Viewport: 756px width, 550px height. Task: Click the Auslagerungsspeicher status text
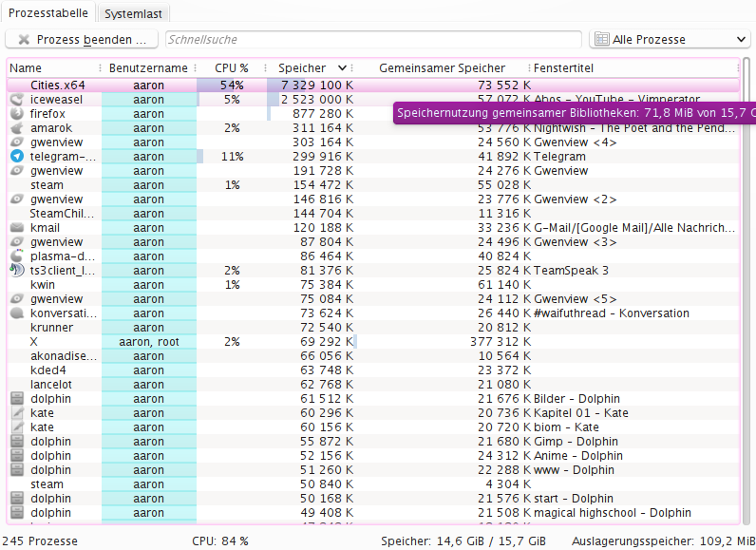[664, 541]
